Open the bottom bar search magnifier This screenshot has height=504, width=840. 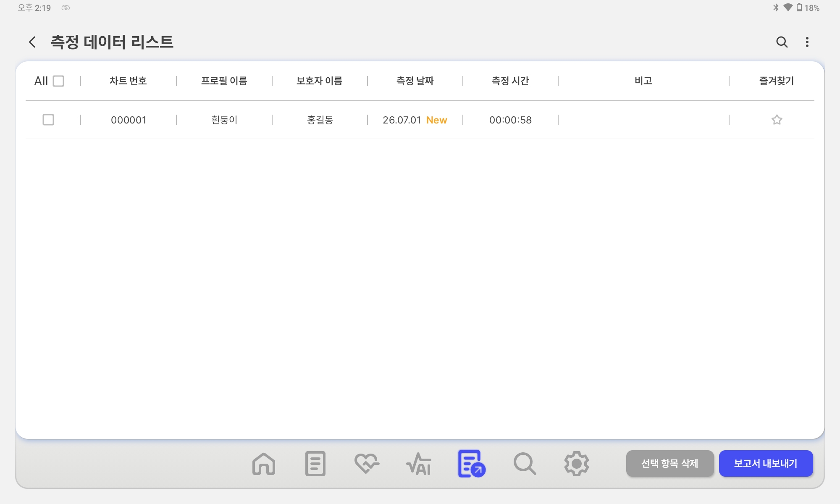point(525,464)
